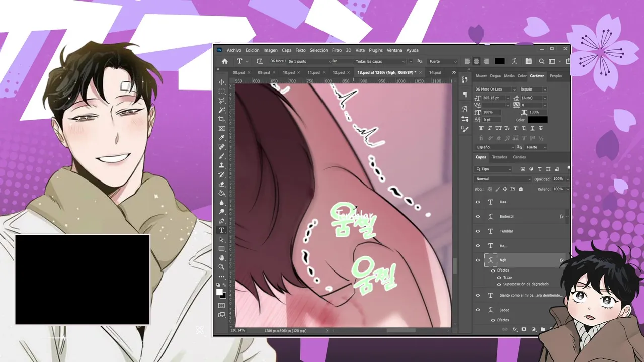
Task: Open the Todas las capas dropdown
Action: pyautogui.click(x=380, y=61)
